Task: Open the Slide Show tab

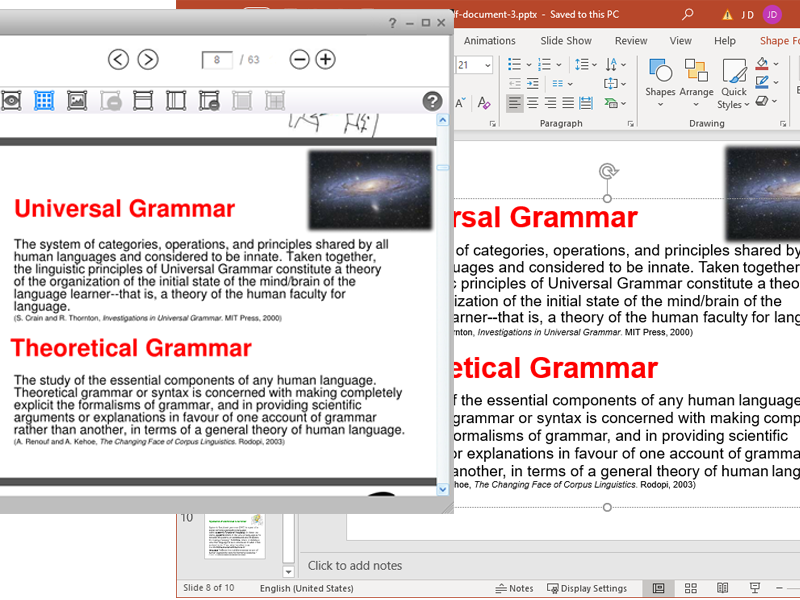Action: (x=566, y=41)
